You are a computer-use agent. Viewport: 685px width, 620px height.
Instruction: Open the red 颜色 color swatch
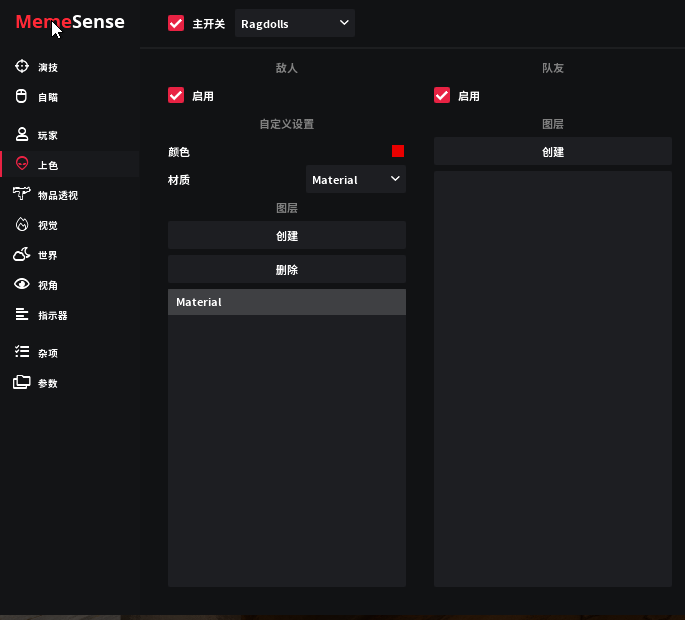[398, 152]
